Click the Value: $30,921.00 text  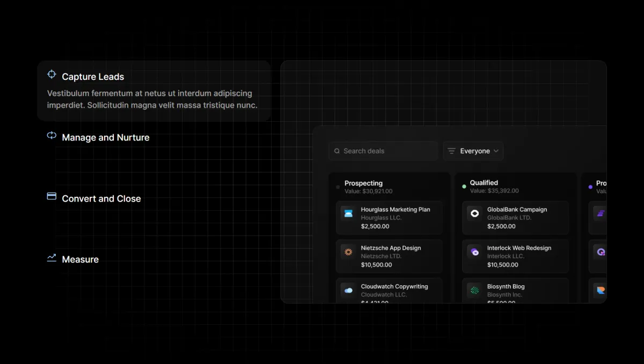[x=368, y=191]
